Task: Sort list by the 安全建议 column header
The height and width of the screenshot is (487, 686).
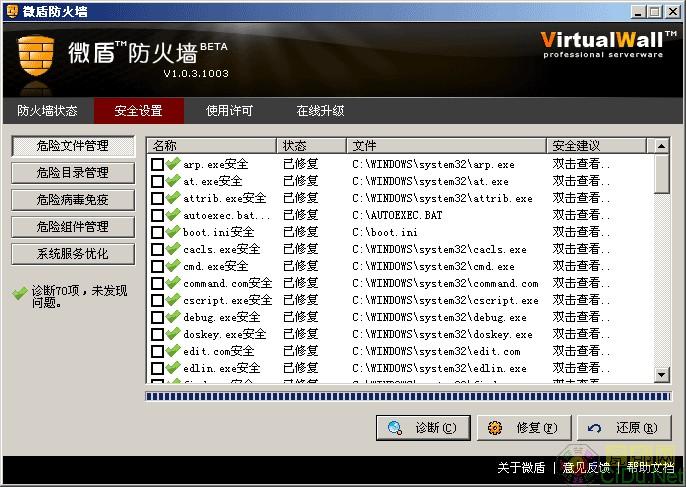Action: (x=596, y=146)
